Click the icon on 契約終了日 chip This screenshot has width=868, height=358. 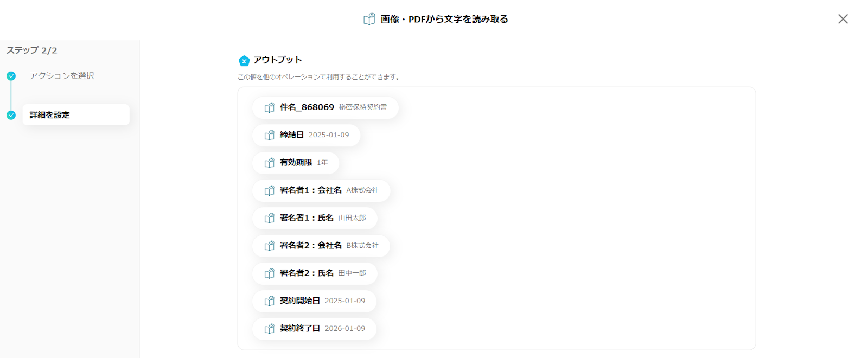tap(270, 329)
